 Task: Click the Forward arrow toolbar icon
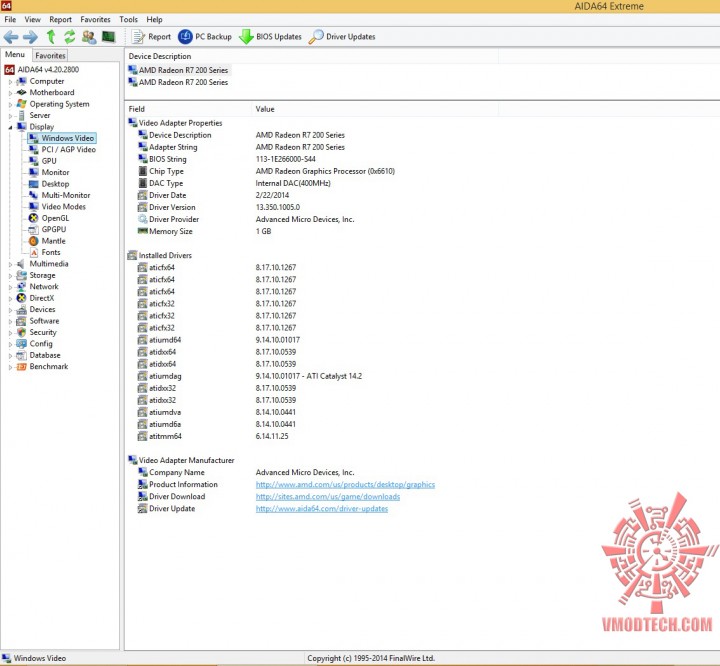[30, 37]
